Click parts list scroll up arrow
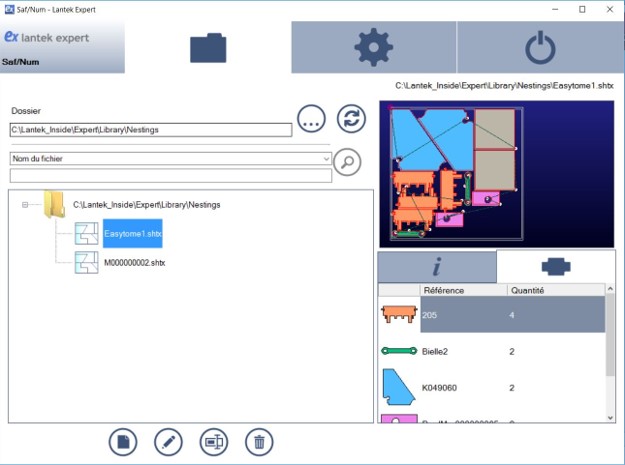Screen dimensions: 625x465 pyautogui.click(x=610, y=288)
